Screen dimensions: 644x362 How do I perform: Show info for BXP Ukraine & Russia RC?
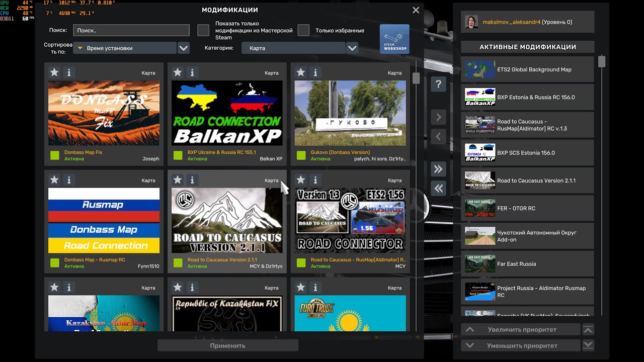pos(192,72)
